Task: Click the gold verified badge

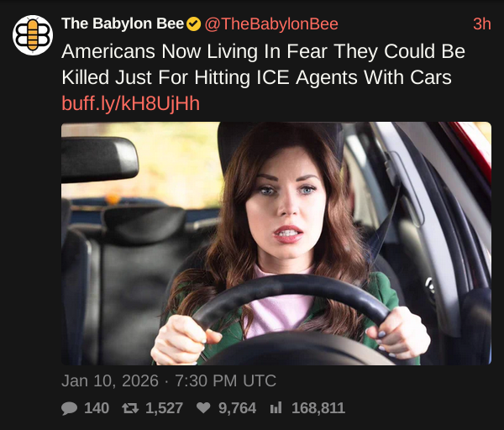Action: (x=194, y=24)
